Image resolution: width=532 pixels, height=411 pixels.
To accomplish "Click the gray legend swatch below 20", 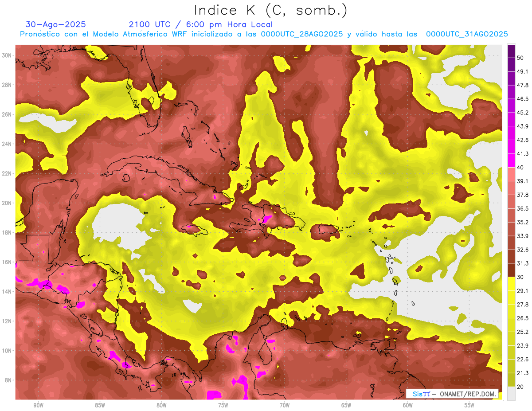I will coord(512,394).
